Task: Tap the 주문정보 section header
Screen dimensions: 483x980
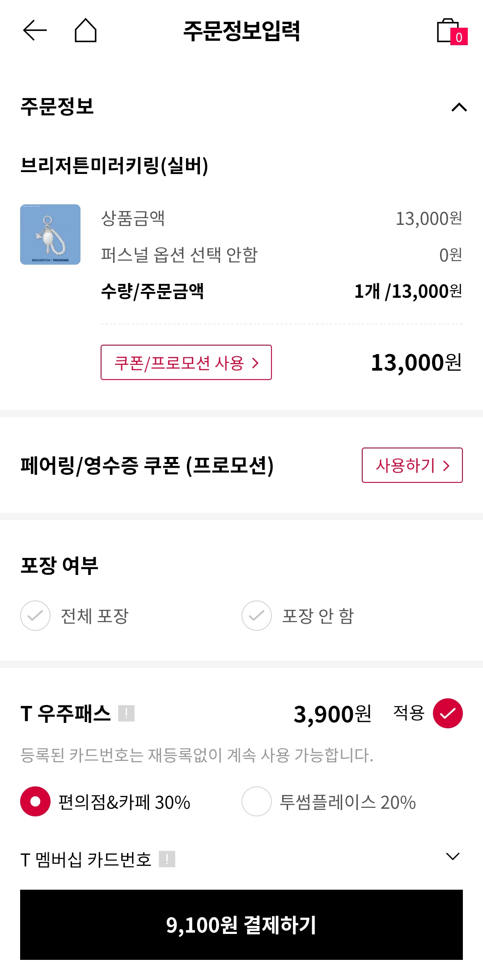Action: click(x=57, y=106)
